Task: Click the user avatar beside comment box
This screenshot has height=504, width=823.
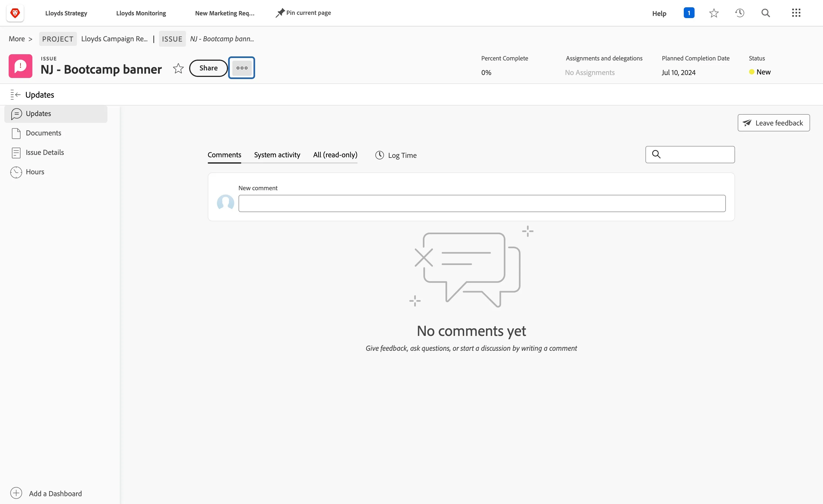Action: tap(226, 203)
